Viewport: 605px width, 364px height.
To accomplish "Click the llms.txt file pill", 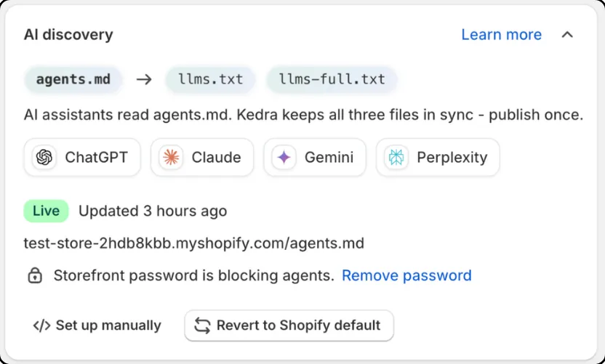I will [210, 79].
